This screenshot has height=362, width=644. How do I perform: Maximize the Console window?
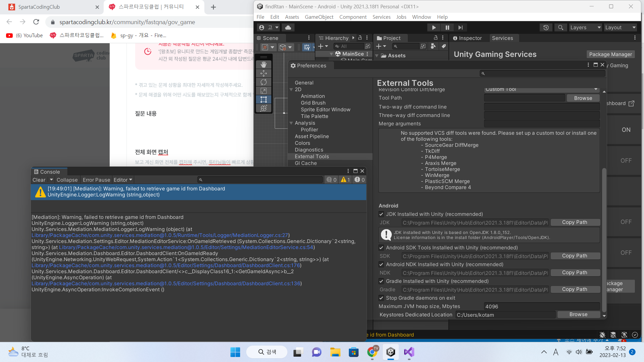point(356,171)
